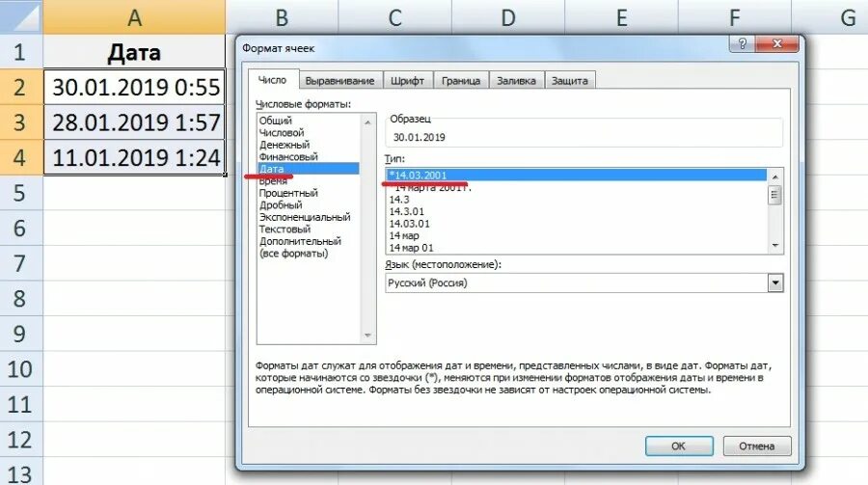Choose the Текстовый format
This screenshot has height=485, width=868.
point(285,229)
